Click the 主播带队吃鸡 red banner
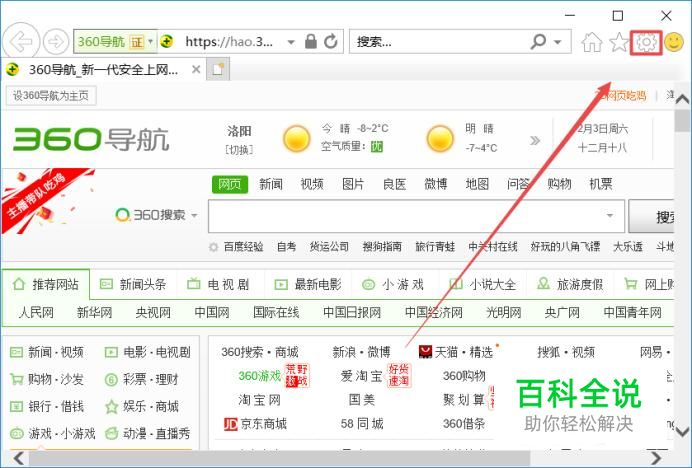 (42, 199)
